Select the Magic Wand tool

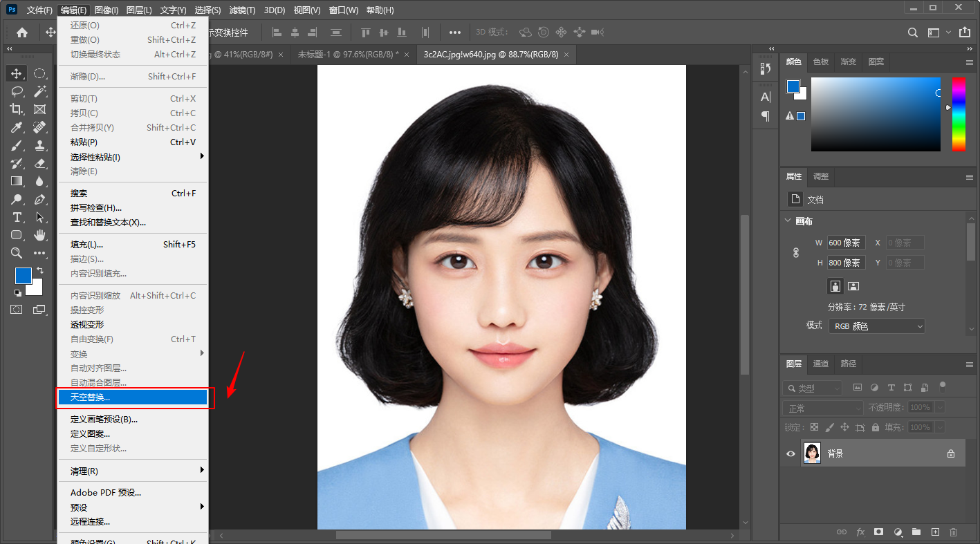point(40,91)
